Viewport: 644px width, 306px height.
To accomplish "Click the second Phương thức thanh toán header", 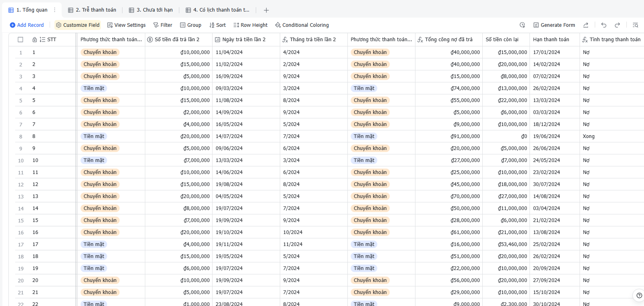I will (x=381, y=40).
